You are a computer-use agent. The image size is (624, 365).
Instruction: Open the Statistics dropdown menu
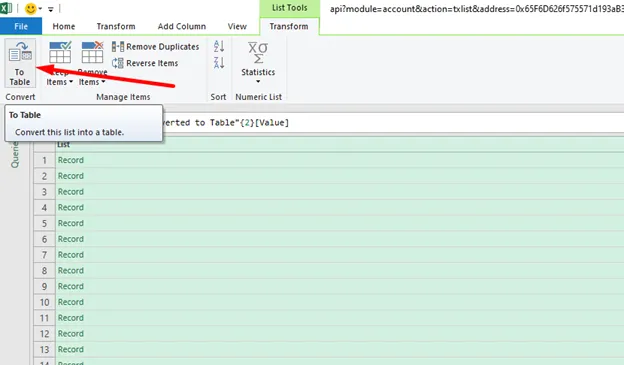tap(258, 63)
